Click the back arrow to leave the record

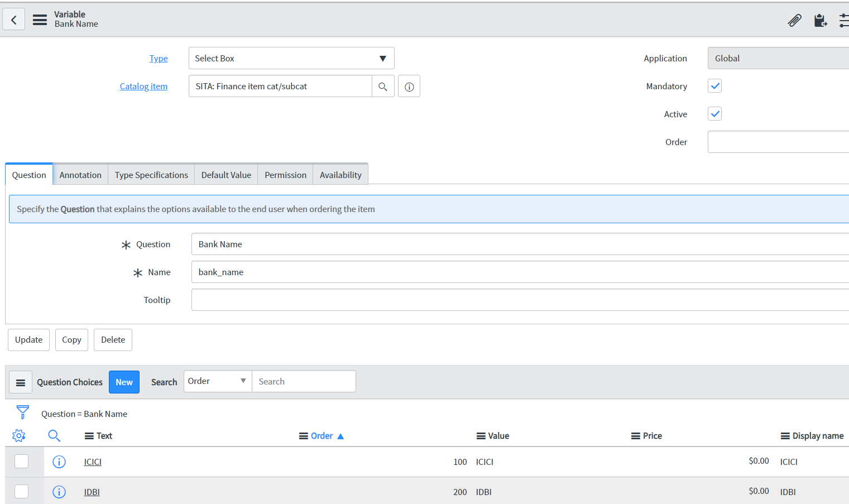pyautogui.click(x=14, y=19)
